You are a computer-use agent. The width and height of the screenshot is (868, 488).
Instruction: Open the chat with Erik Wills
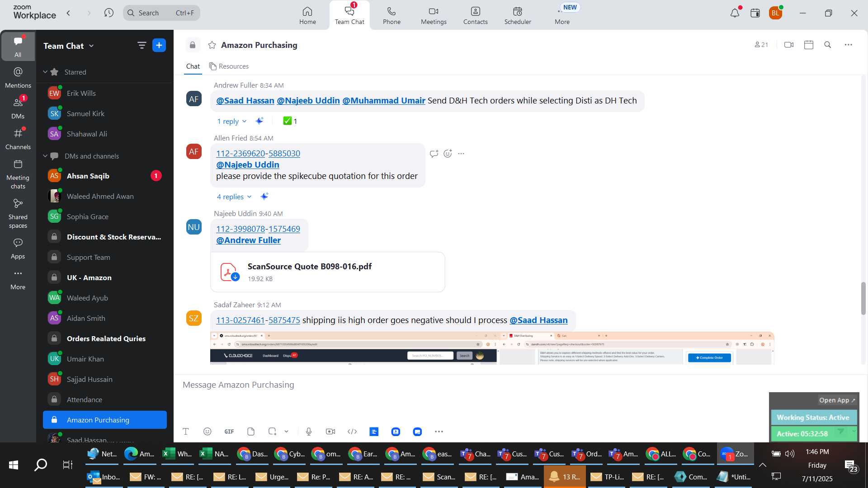click(x=104, y=93)
